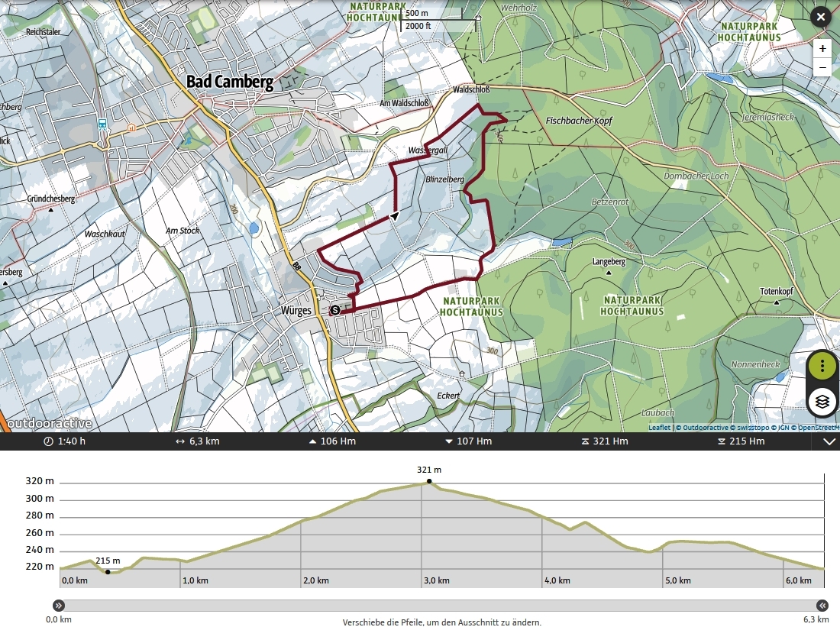Click the left handle of elevation range slider
This screenshot has height=627, width=840.
coord(58,605)
